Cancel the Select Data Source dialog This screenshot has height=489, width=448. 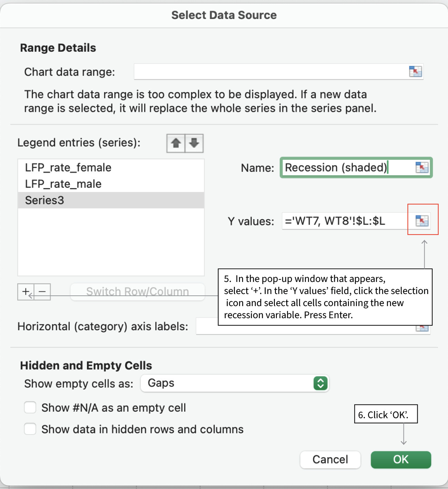click(x=330, y=460)
